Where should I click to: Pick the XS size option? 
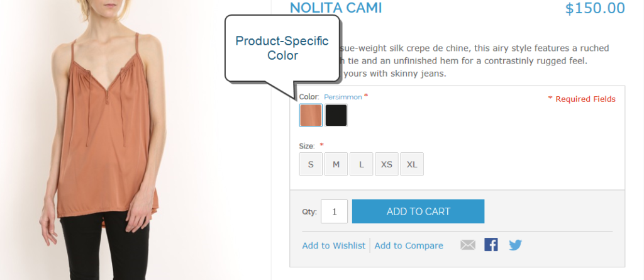(x=387, y=164)
